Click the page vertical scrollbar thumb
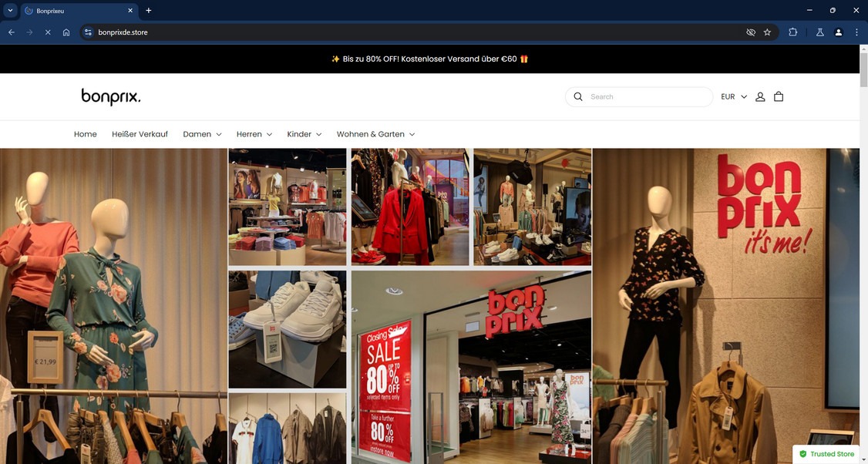The image size is (868, 464). tap(863, 70)
